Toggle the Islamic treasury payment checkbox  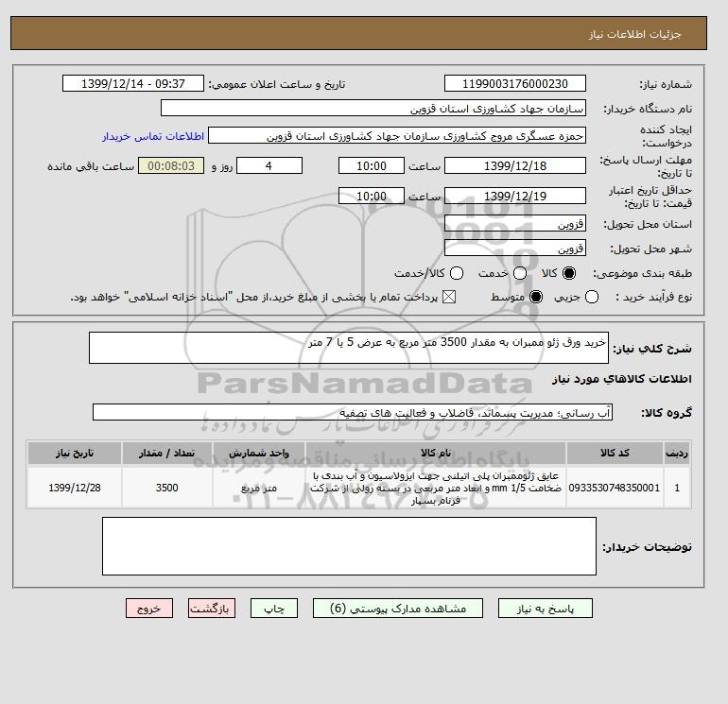(x=449, y=297)
